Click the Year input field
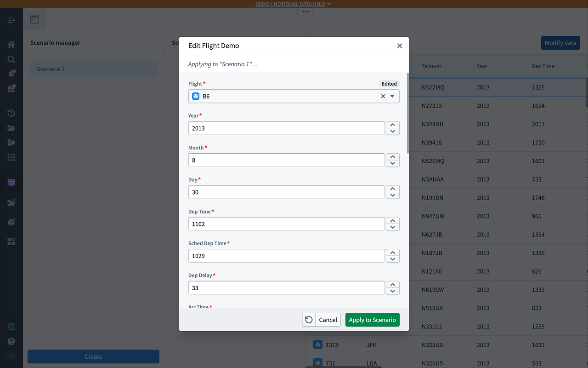Viewport: 588px width, 368px height. 286,128
